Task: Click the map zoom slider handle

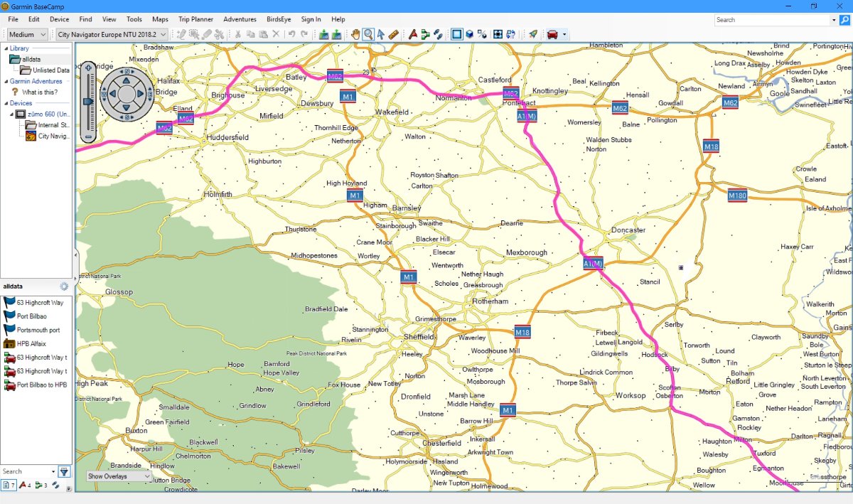Action: [88, 102]
